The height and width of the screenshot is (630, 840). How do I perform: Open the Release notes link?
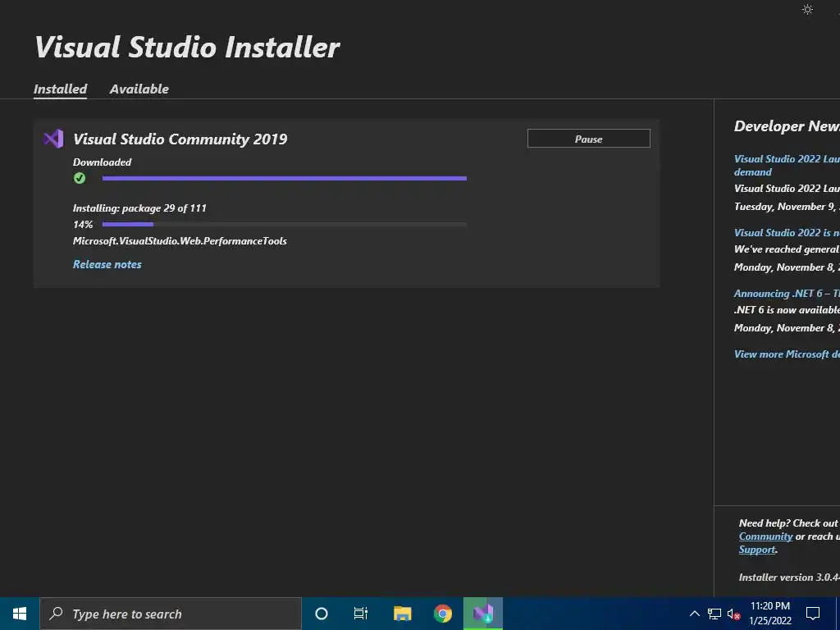click(107, 264)
